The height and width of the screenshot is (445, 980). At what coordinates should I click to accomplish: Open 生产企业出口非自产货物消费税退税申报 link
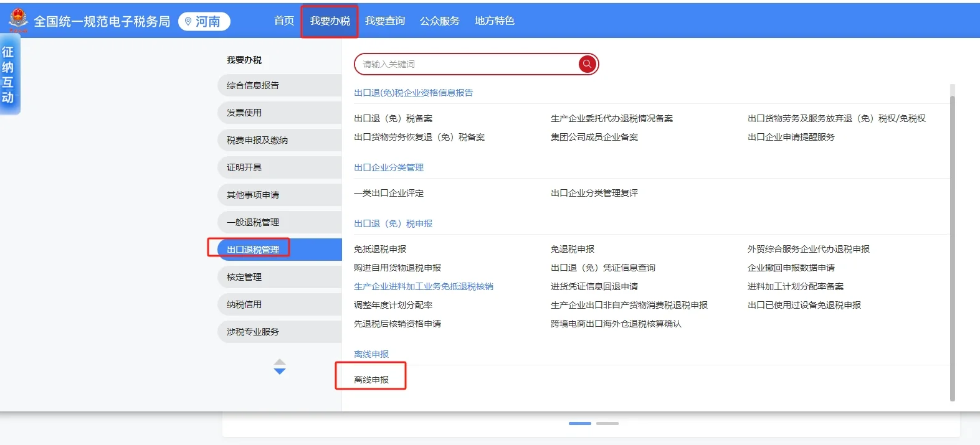pos(629,305)
